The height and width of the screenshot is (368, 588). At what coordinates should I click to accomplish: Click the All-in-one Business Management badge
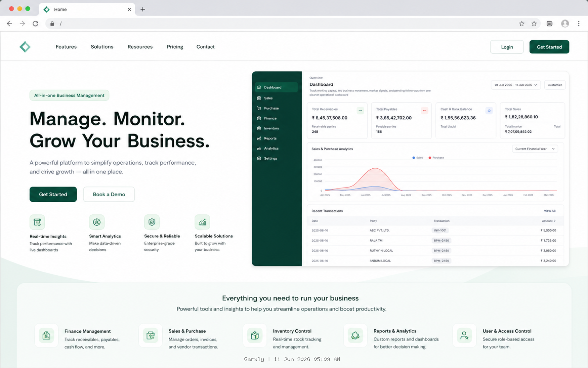coord(69,95)
